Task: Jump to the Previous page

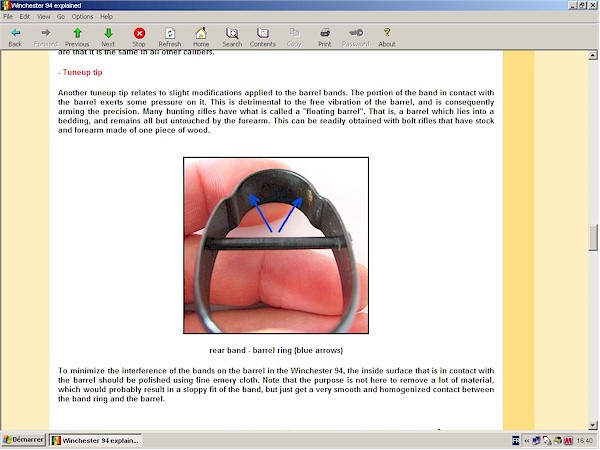Action: tap(77, 38)
